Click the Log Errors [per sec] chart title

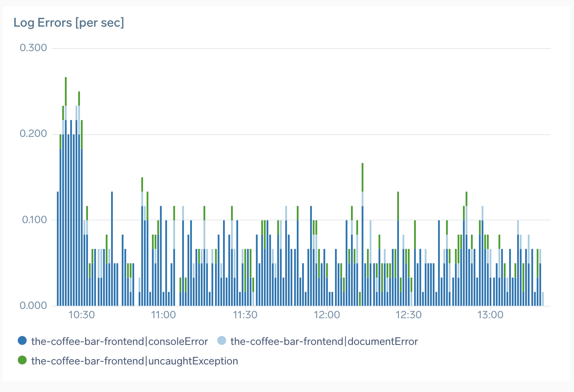pyautogui.click(x=69, y=23)
